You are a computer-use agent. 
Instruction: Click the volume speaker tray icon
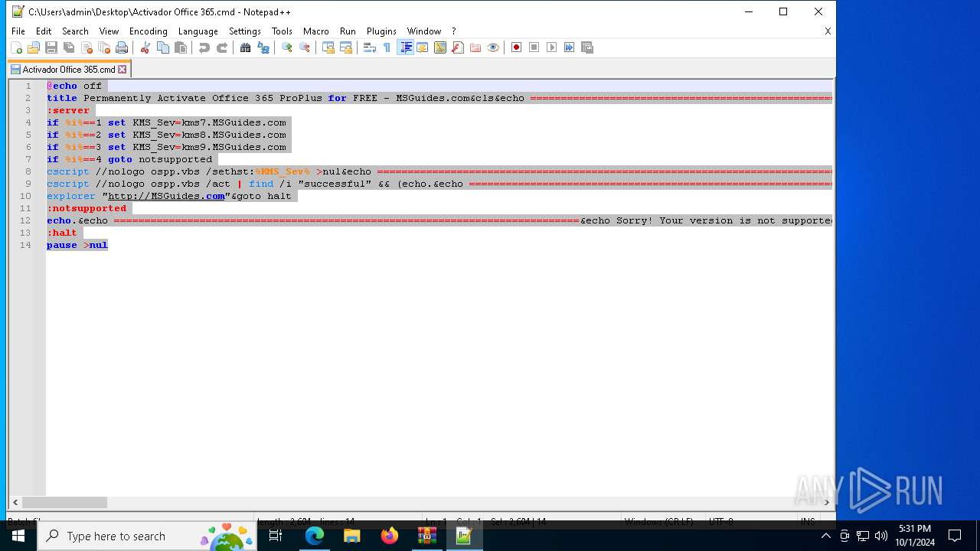[880, 536]
